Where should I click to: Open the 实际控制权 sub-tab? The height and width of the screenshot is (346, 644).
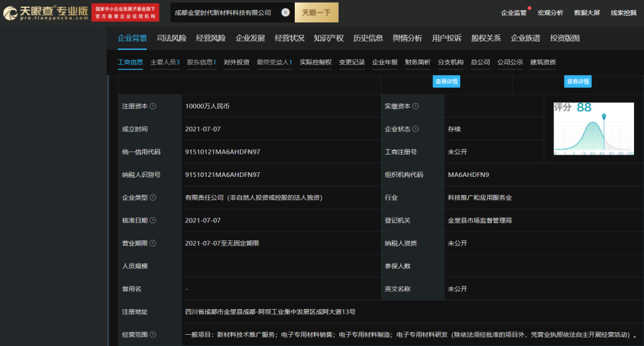coord(315,62)
